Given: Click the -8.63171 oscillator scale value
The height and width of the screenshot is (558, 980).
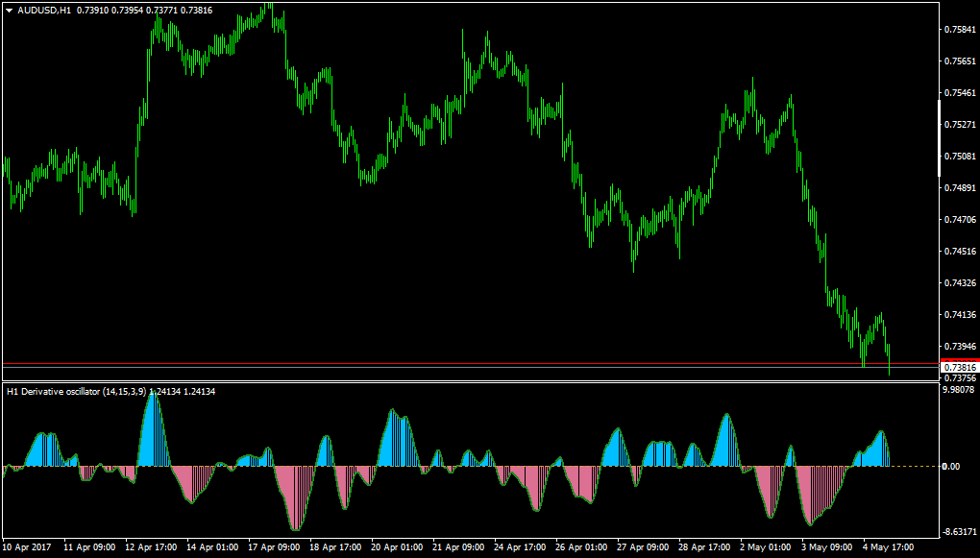Looking at the screenshot, I should [960, 532].
